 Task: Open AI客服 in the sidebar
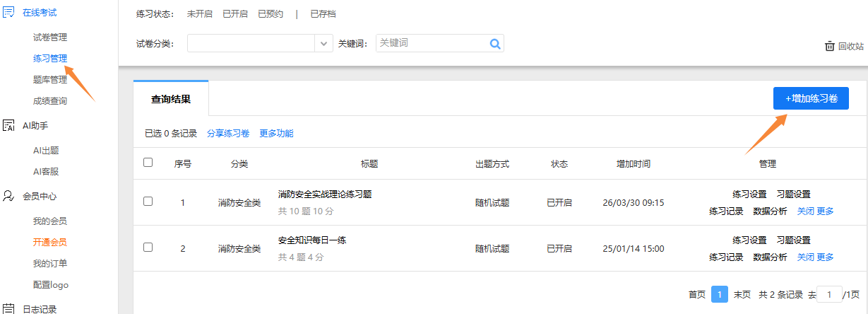[46, 171]
